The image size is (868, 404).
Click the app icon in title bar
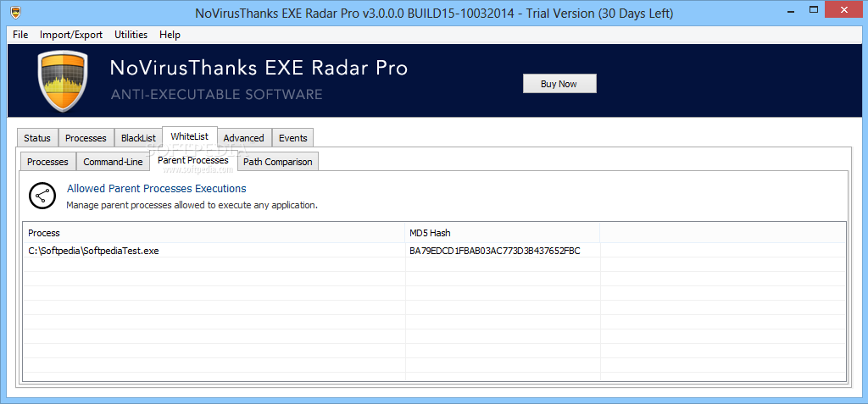coord(16,13)
